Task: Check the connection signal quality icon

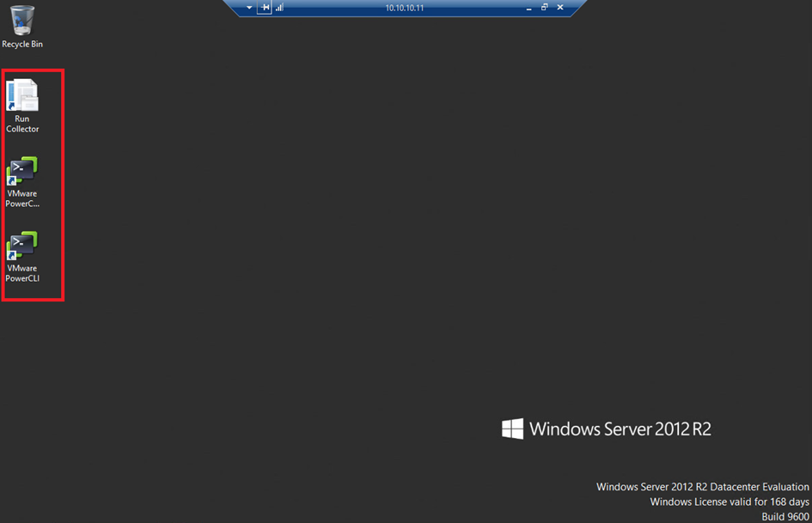Action: click(x=279, y=8)
